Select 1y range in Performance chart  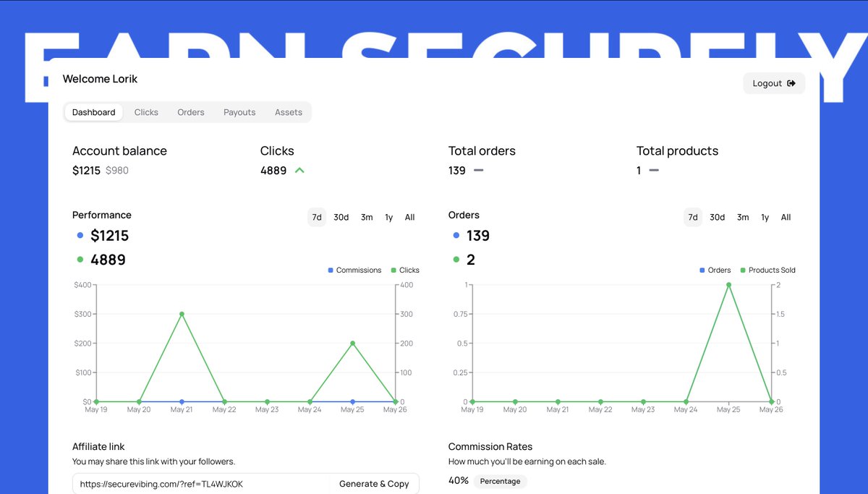pyautogui.click(x=389, y=217)
